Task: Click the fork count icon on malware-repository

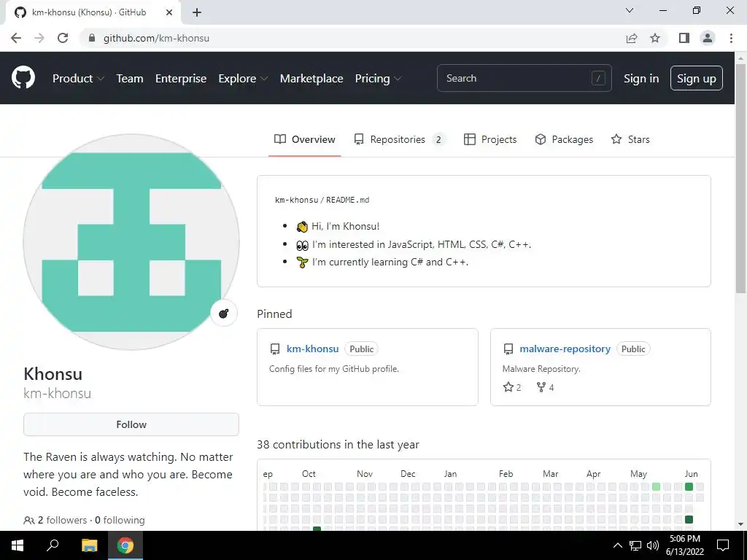Action: pos(541,387)
